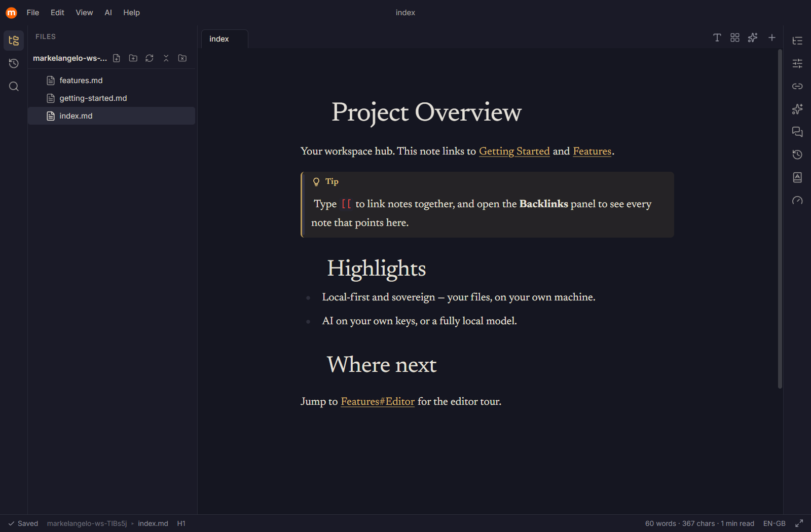The height and width of the screenshot is (532, 811).
Task: Click the Markelangelo app logo
Action: click(11, 13)
